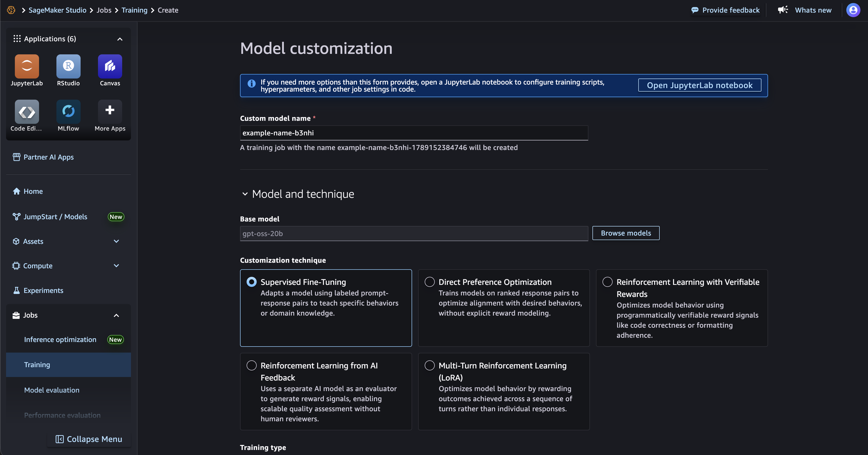Click the Collapse Menu button
The width and height of the screenshot is (868, 455).
coord(89,439)
